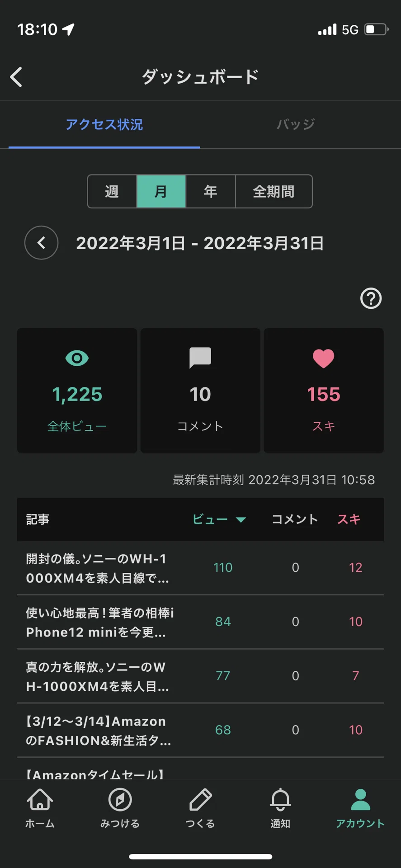Go to previous month with circled chevron
Viewport: 401px width, 868px height.
[x=41, y=243]
